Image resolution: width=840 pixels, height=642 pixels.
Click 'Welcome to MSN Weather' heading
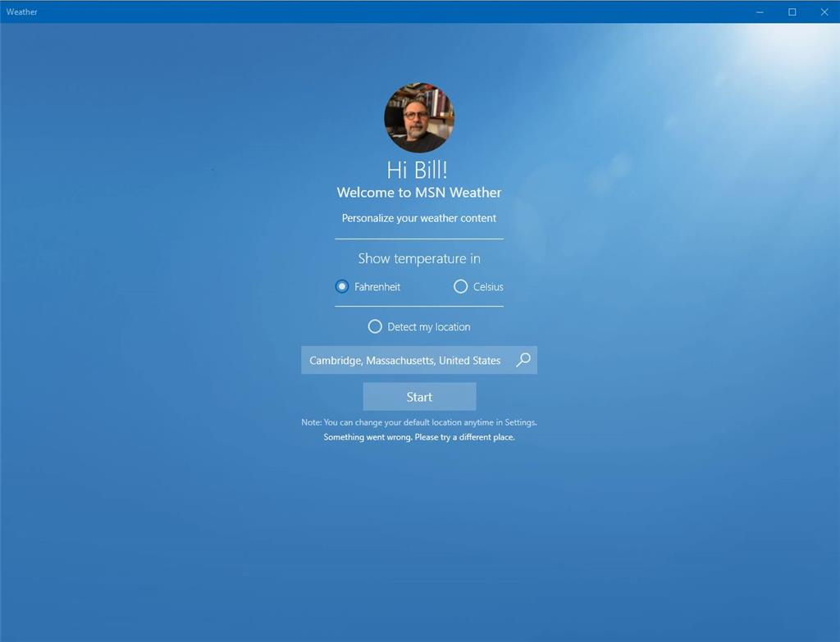point(419,193)
